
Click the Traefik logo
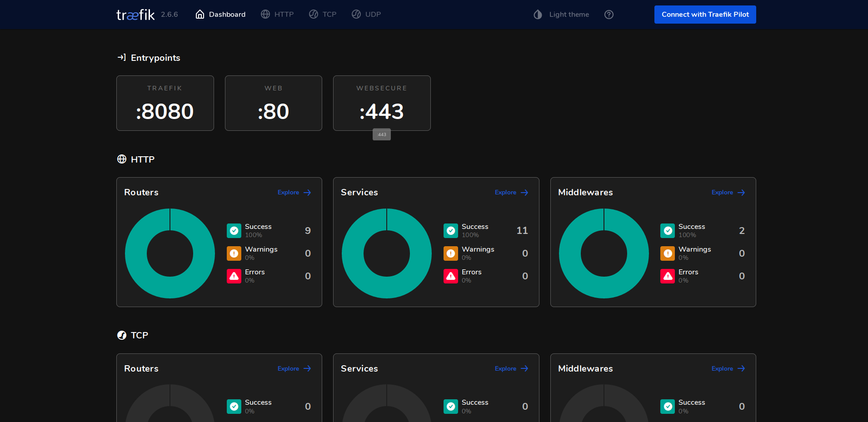click(135, 15)
